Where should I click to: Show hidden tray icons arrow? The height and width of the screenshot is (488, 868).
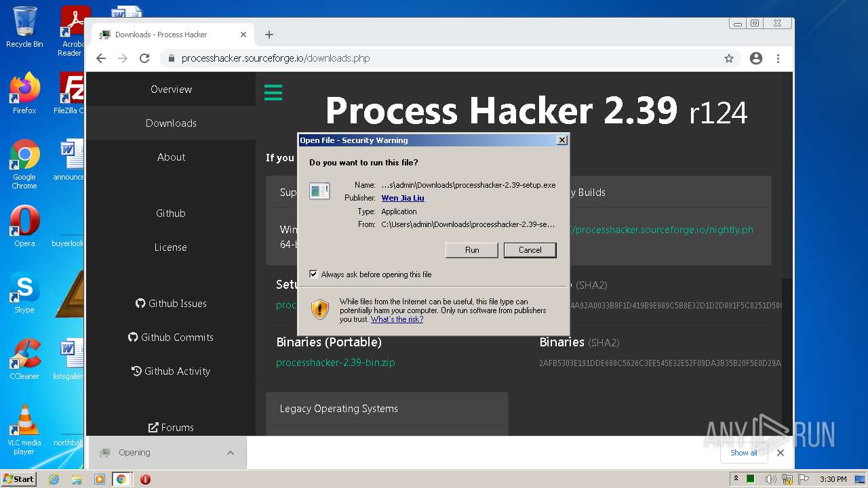(736, 479)
